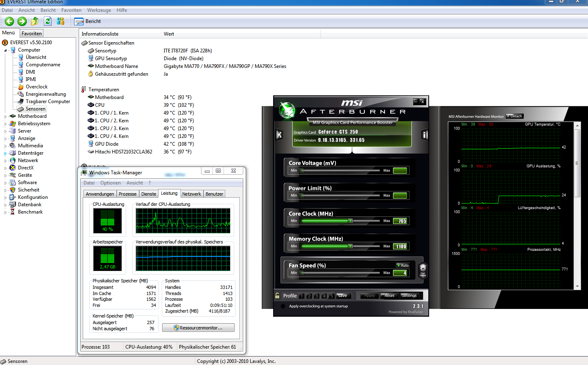Select Afterburner profile slot 3
The width and height of the screenshot is (588, 365).
click(x=317, y=296)
